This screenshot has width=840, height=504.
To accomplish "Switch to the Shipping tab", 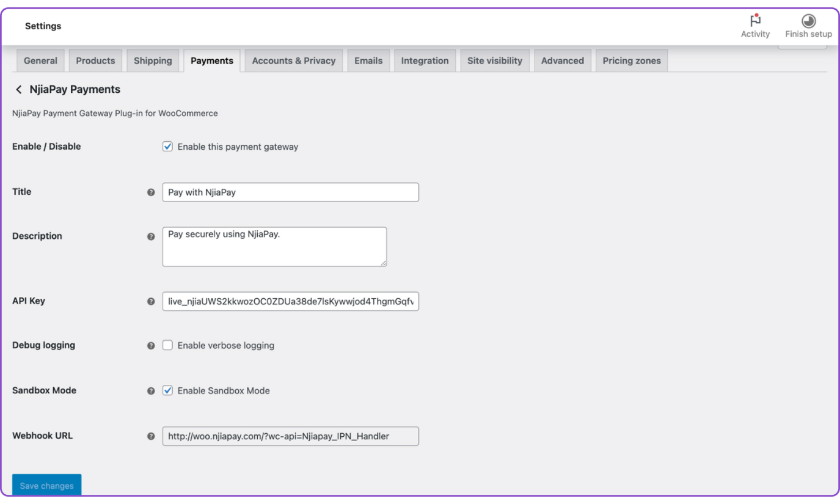I will tap(153, 60).
